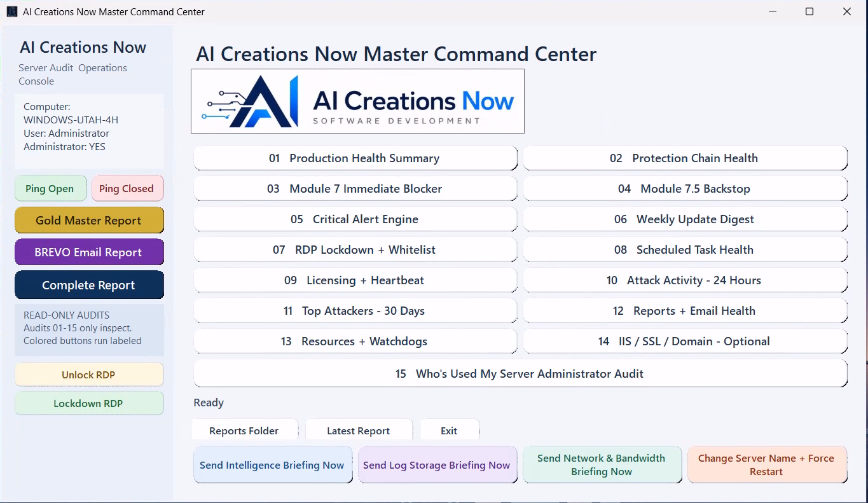
Task: Open 14 IIS / SSL / Domain - Optional
Action: pos(685,341)
